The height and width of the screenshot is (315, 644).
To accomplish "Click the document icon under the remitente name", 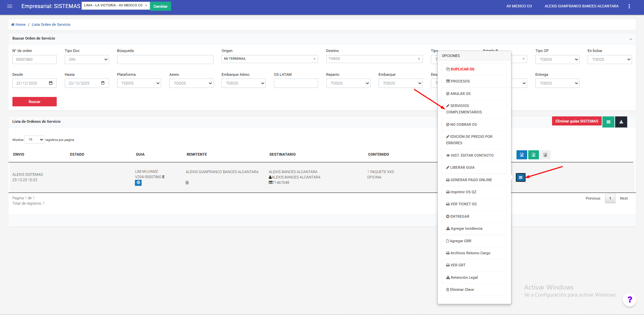I will point(187,183).
